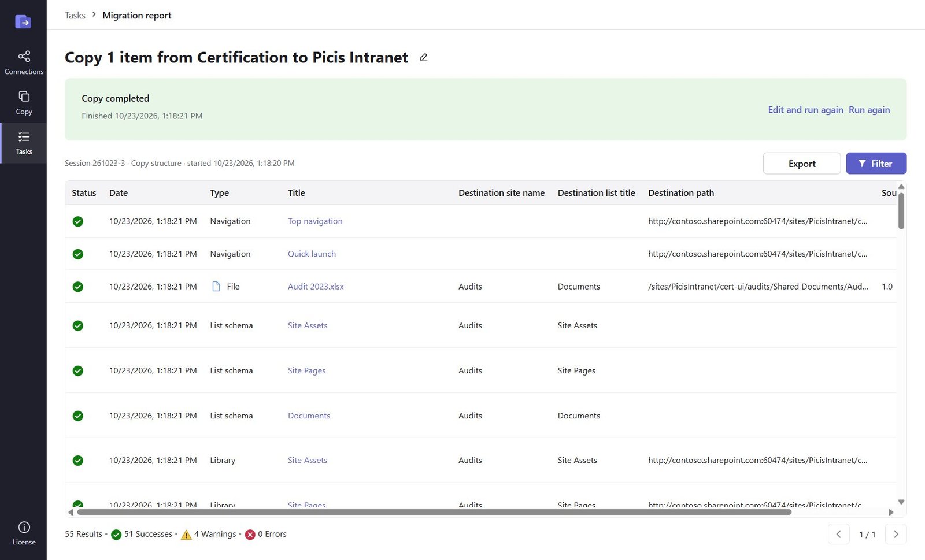The width and height of the screenshot is (925, 560).
Task: Click file type icon in Audit 2023.xlsx row
Action: point(216,287)
